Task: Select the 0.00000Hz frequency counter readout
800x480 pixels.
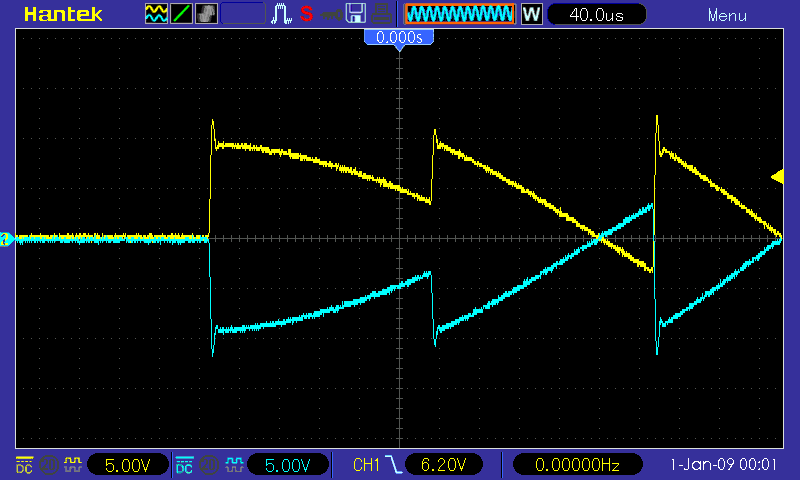Action: (x=577, y=465)
